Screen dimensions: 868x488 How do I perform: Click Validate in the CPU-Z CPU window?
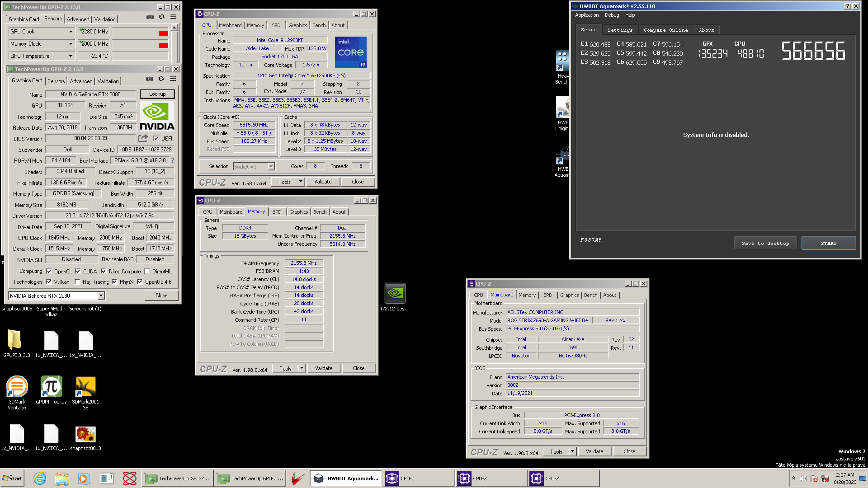click(x=323, y=182)
